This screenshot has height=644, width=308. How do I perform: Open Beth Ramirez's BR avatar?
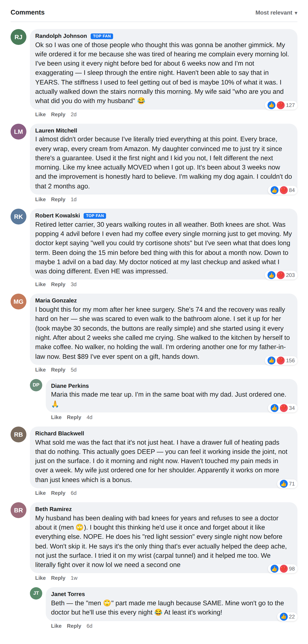[x=18, y=510]
